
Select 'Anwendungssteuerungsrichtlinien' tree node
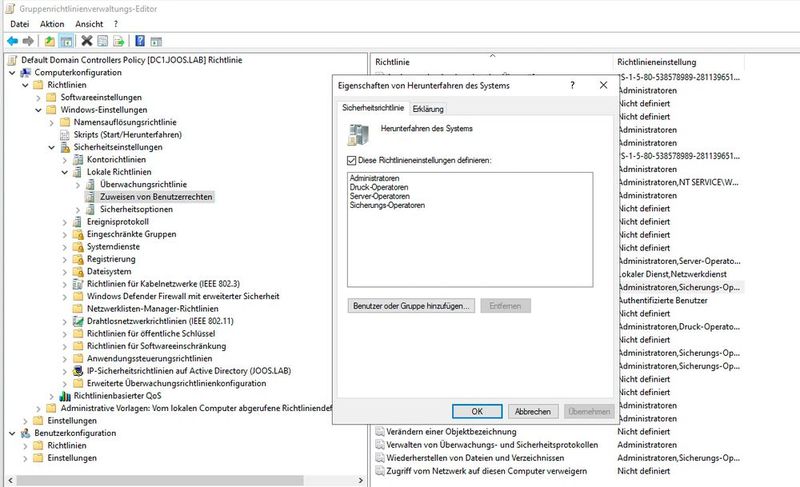pyautogui.click(x=149, y=358)
